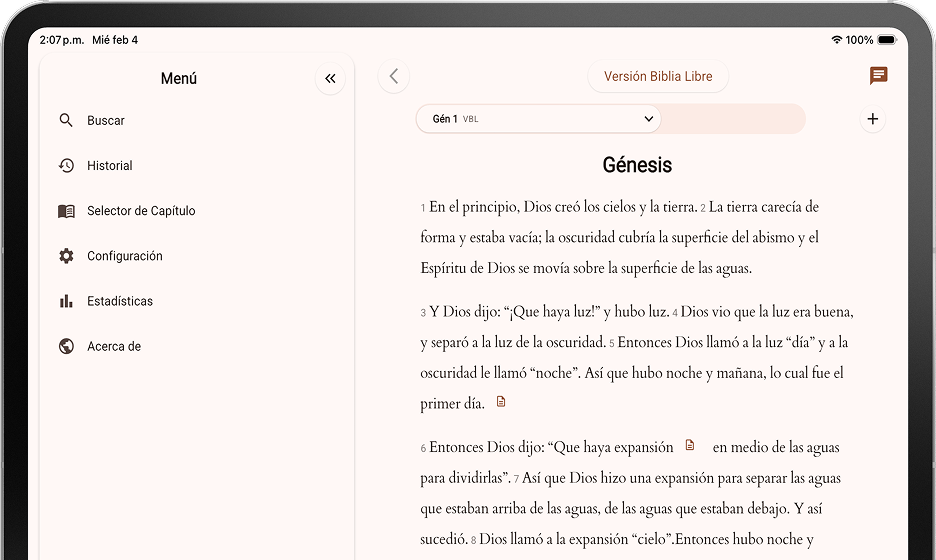This screenshot has width=936, height=560.
Task: Open the footnote icon after 'primer día.'
Action: point(501,402)
